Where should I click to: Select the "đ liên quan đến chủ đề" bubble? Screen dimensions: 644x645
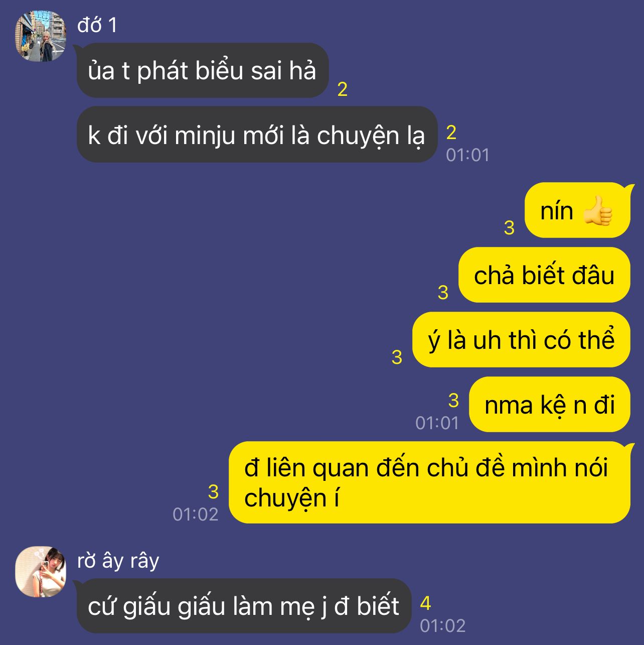pyautogui.click(x=429, y=482)
